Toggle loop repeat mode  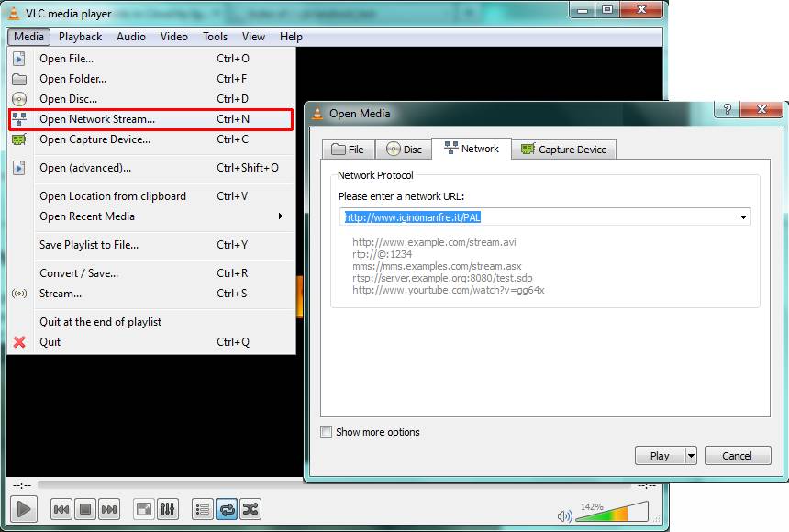pyautogui.click(x=227, y=509)
